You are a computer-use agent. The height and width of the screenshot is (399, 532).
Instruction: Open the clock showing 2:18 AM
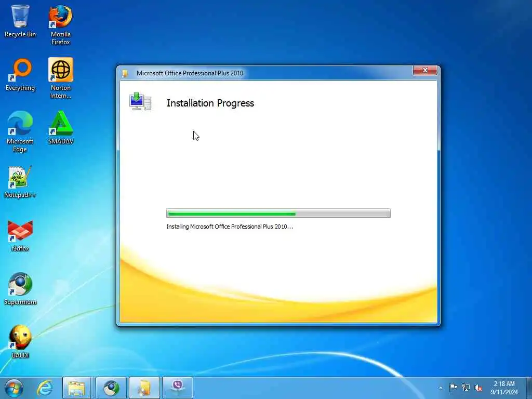click(x=504, y=388)
